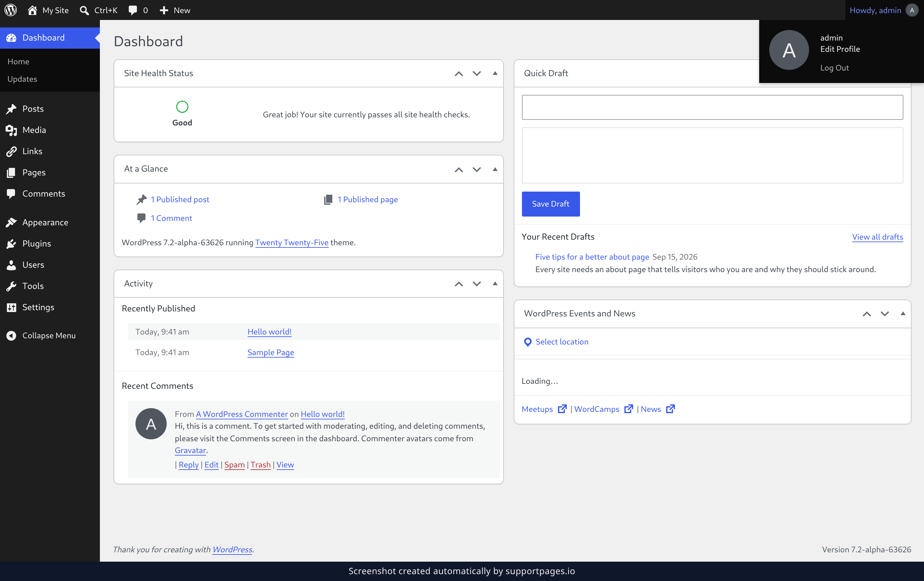This screenshot has width=924, height=581.
Task: Open the 1 Published post link
Action: point(180,199)
